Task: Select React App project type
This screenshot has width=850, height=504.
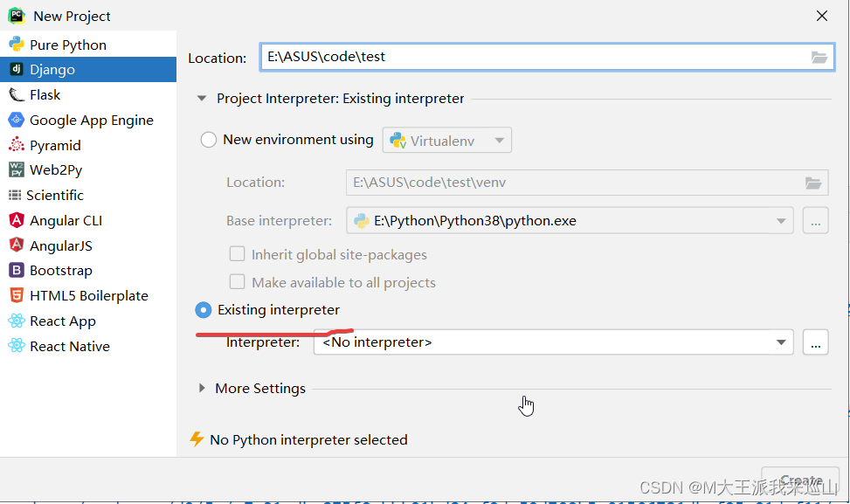Action: (x=88, y=321)
